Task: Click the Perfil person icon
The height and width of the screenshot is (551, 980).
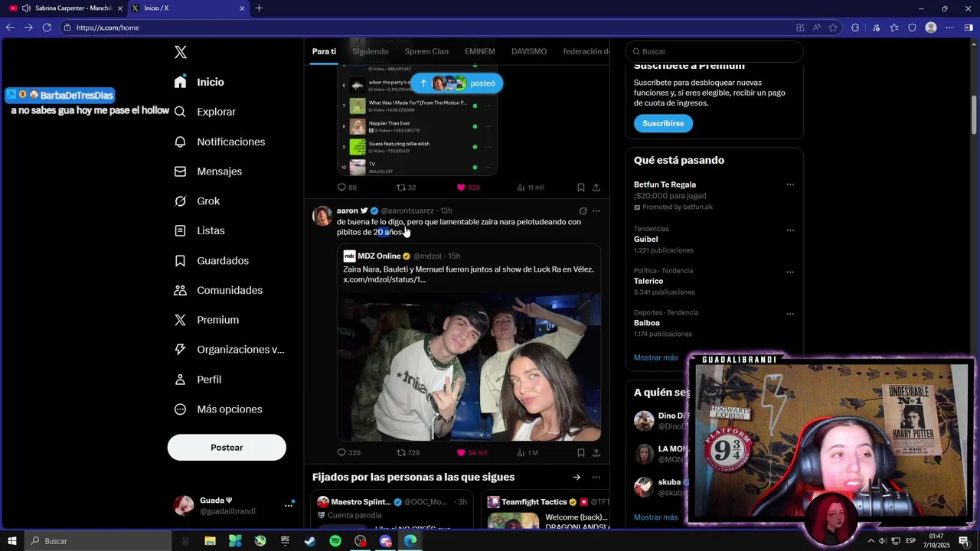Action: click(x=181, y=380)
